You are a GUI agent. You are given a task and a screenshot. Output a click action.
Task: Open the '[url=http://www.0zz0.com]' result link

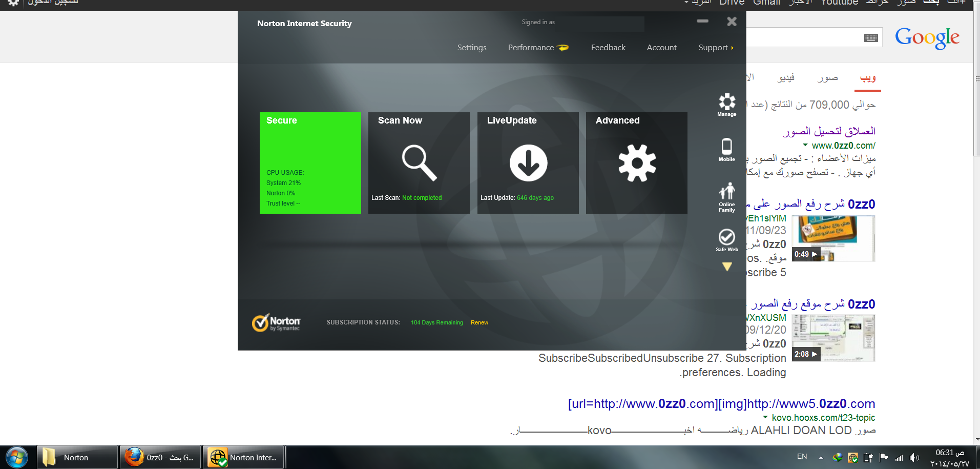[x=721, y=404]
